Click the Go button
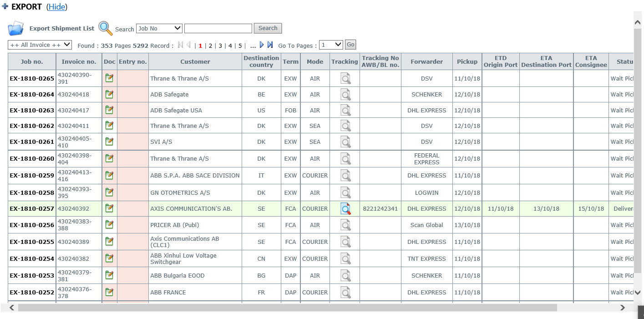 coord(350,45)
